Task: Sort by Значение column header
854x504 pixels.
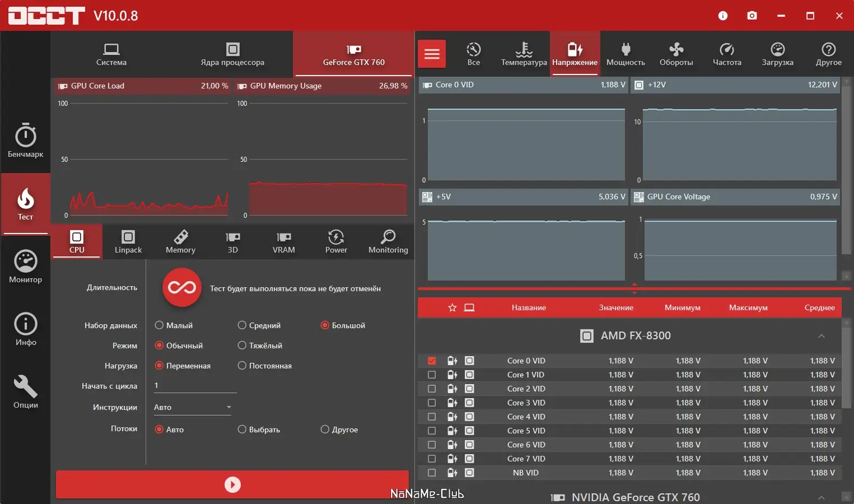Action: tap(616, 307)
